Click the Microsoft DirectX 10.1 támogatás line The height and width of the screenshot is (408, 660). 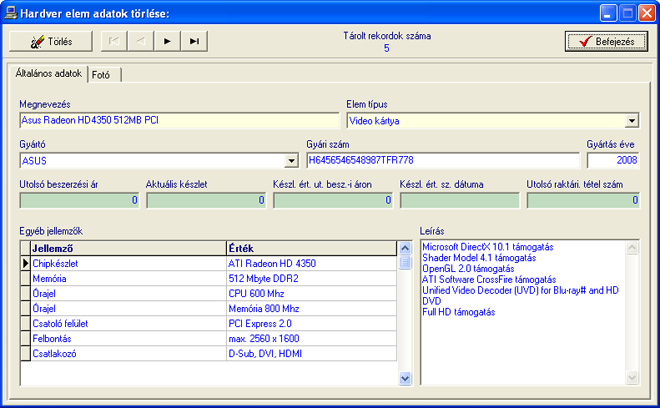(x=487, y=247)
